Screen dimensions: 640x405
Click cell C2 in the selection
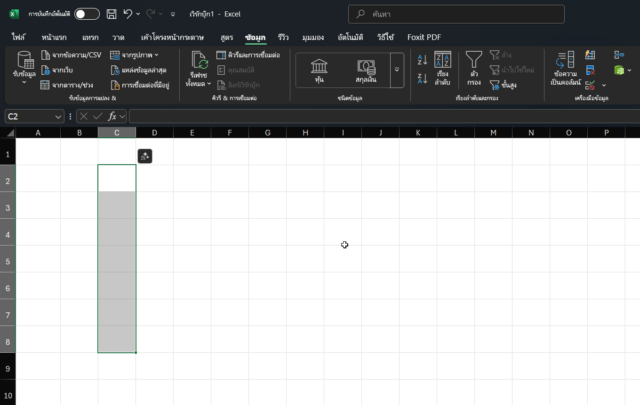pyautogui.click(x=117, y=178)
